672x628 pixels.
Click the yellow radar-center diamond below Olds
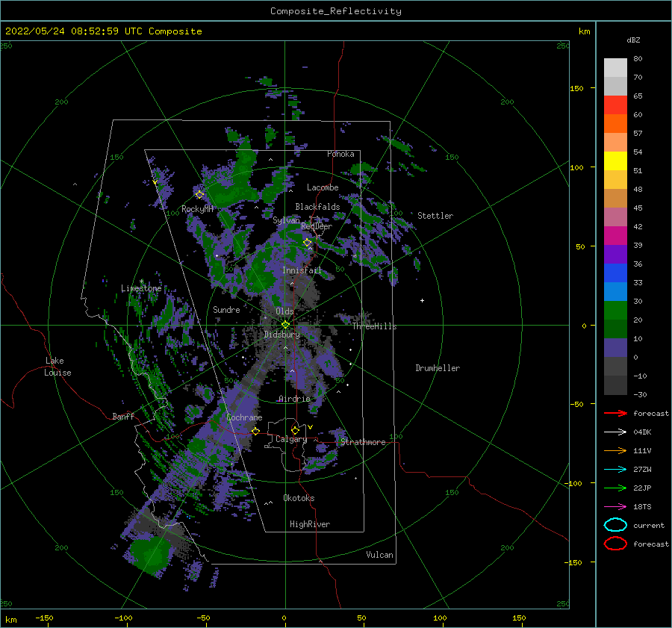pyautogui.click(x=285, y=325)
